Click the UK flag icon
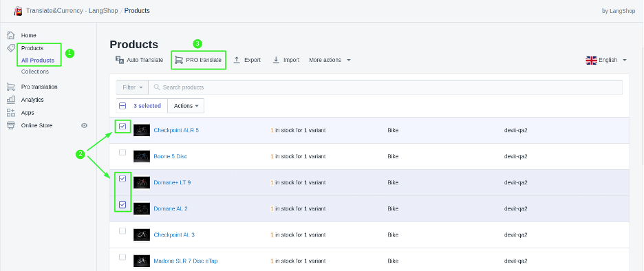 (591, 60)
